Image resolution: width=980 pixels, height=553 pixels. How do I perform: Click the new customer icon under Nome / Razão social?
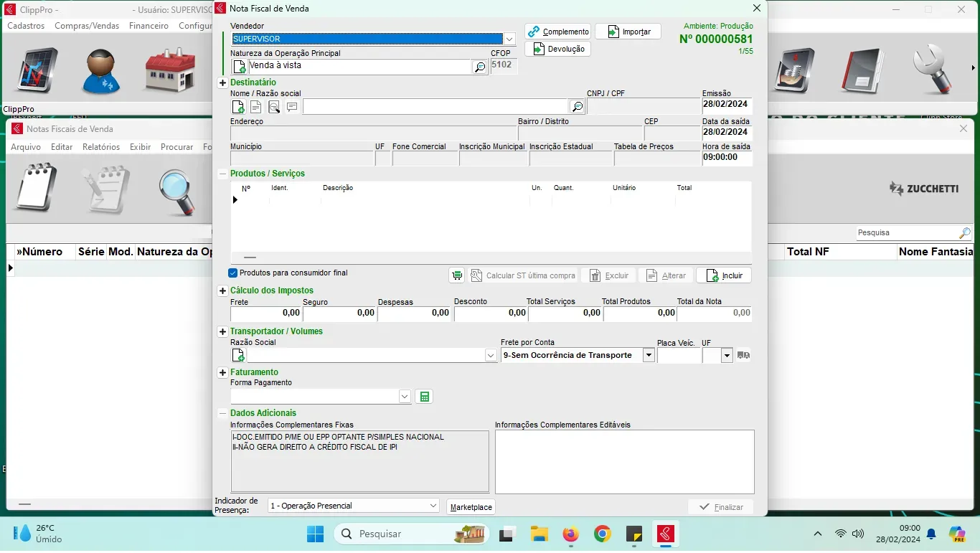coord(238,107)
